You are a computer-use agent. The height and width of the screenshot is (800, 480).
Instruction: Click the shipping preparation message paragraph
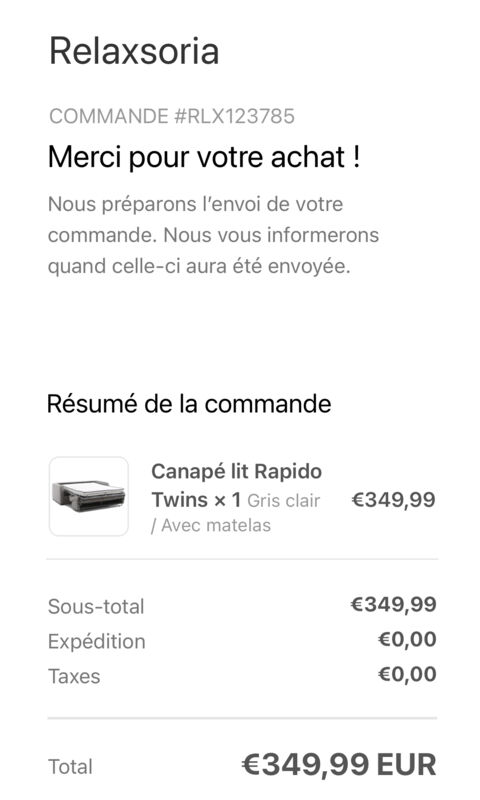(213, 235)
